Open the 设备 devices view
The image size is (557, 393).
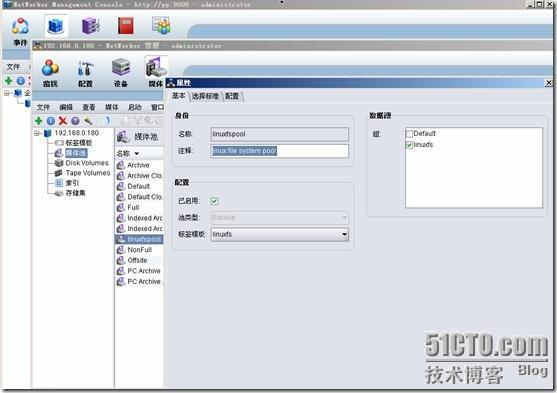tap(121, 73)
